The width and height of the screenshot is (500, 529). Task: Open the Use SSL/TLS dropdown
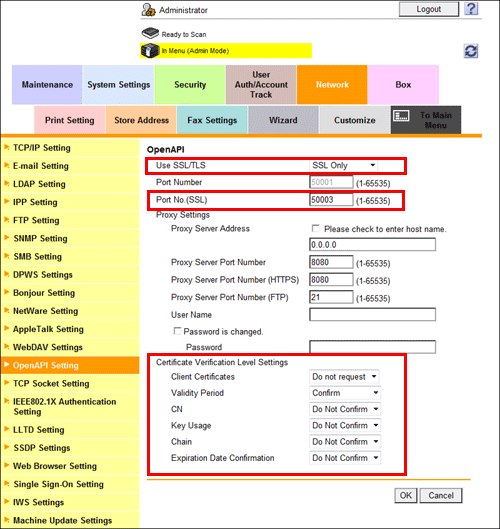[343, 165]
